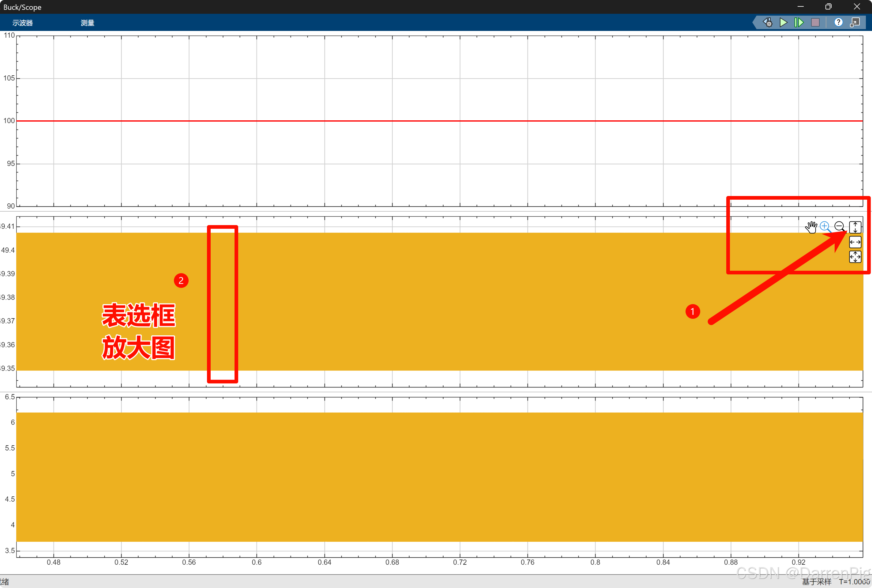Click the Stop simulation square button
Image resolution: width=872 pixels, height=588 pixels.
tap(815, 22)
